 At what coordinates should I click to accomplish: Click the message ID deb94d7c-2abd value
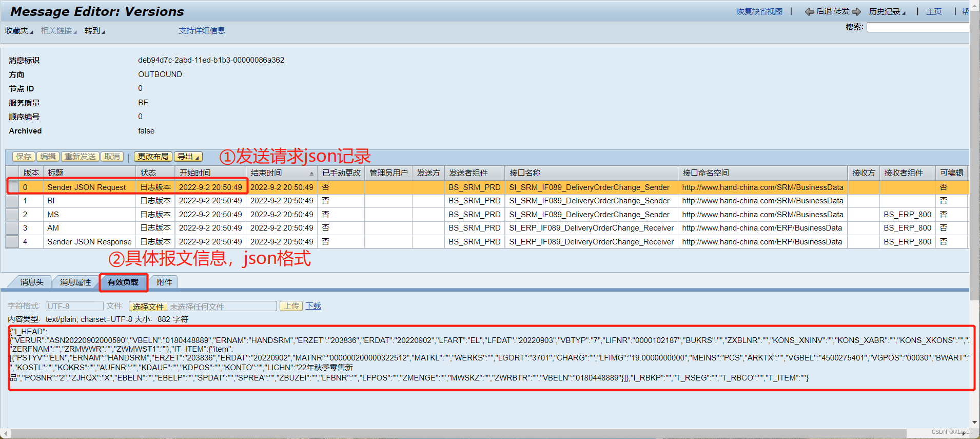211,60
